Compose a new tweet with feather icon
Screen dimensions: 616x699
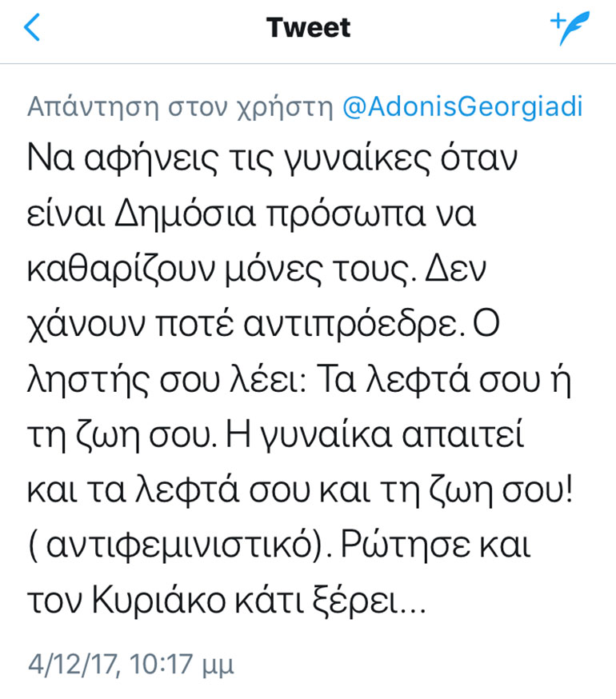569,29
